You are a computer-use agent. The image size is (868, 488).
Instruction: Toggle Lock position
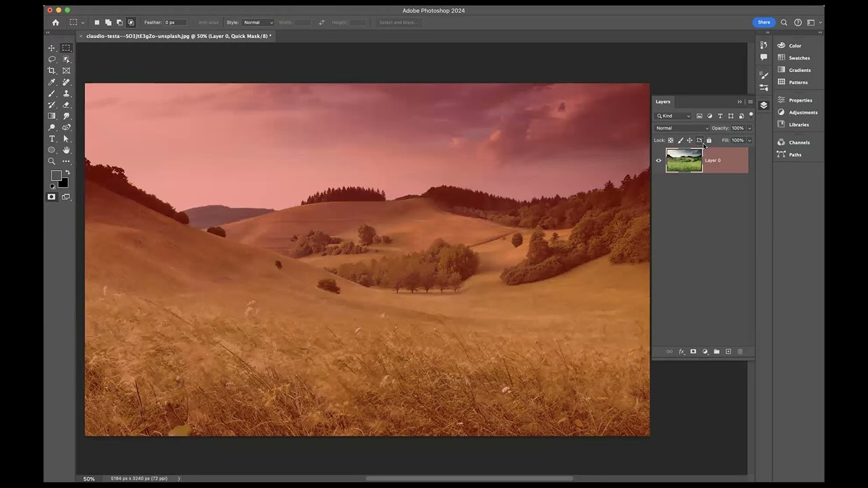click(x=690, y=140)
